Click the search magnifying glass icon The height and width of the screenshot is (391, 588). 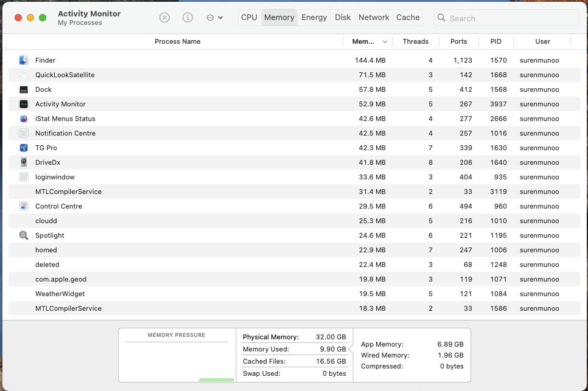click(441, 18)
